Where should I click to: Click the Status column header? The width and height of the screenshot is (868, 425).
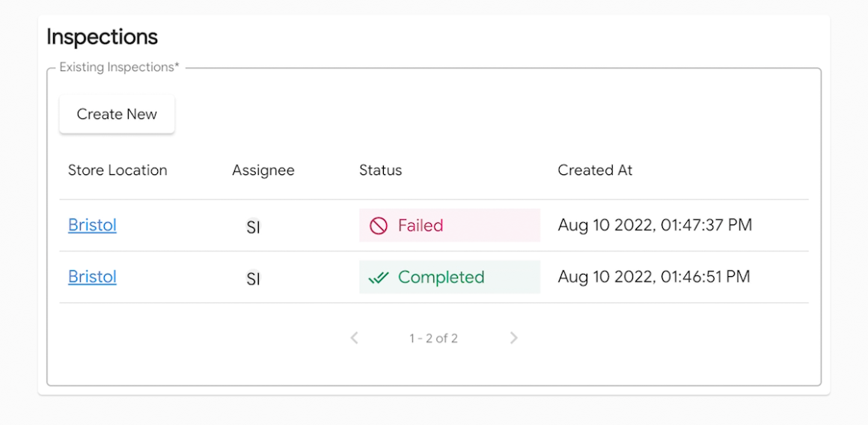pyautogui.click(x=380, y=171)
